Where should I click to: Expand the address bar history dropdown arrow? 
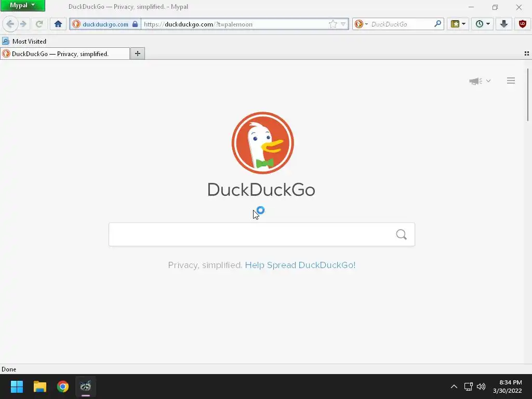[x=343, y=24]
